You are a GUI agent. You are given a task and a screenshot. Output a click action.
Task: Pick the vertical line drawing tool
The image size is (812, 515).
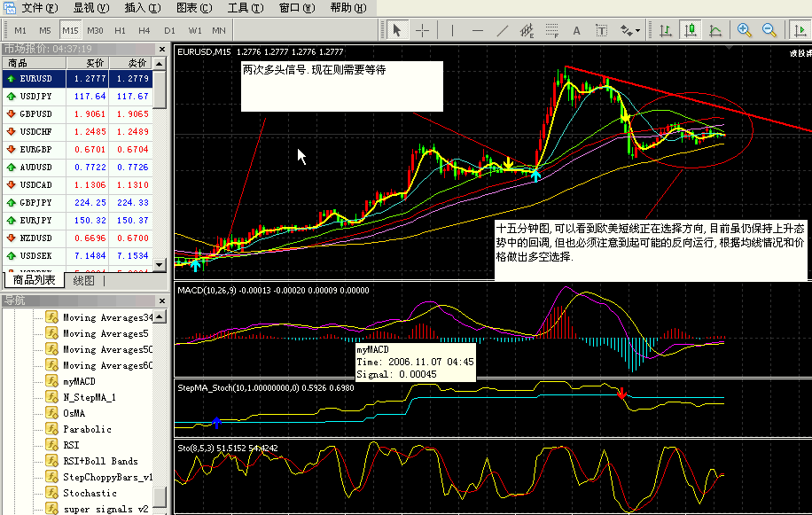(453, 30)
